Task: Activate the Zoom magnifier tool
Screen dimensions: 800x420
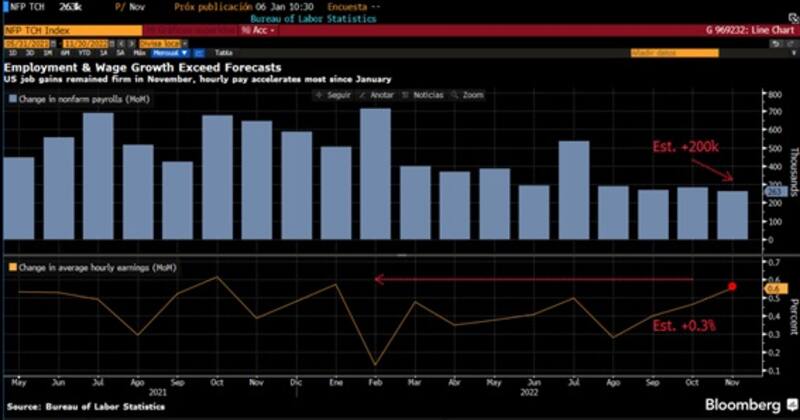Action: tap(461, 95)
